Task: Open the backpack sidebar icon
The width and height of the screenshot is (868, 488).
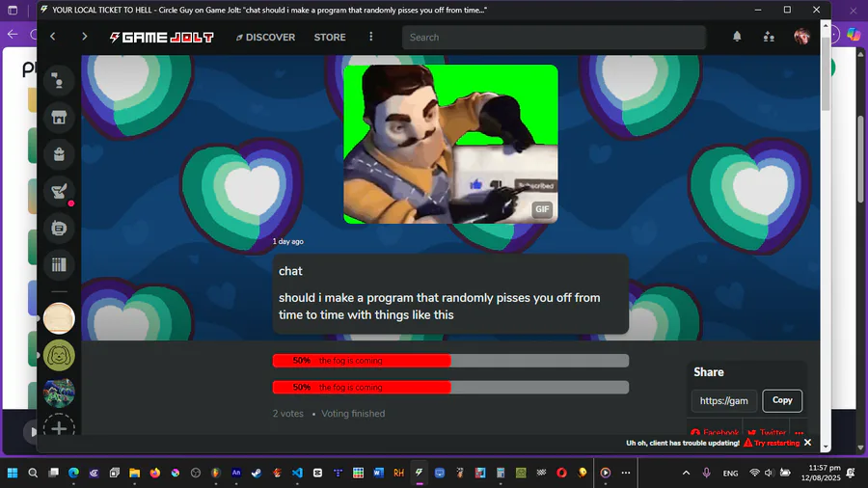Action: point(59,154)
